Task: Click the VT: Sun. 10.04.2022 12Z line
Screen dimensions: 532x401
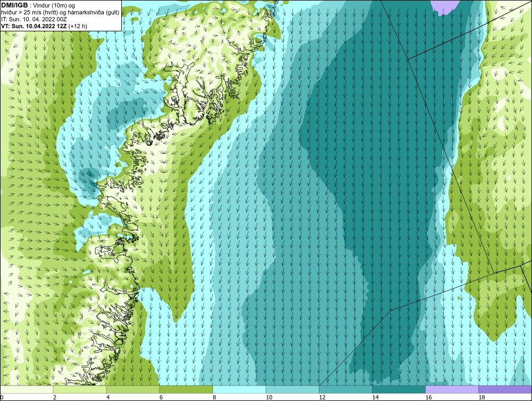Action: (x=34, y=26)
